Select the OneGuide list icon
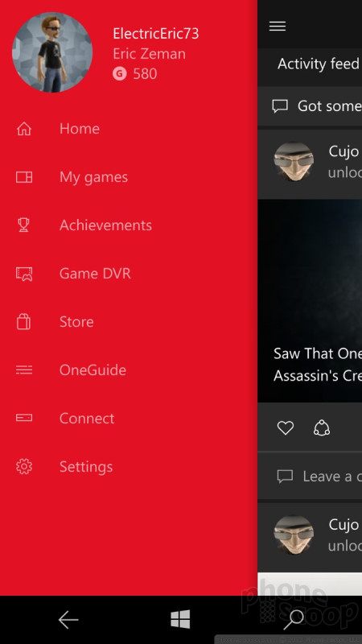This screenshot has width=362, height=644. click(x=24, y=370)
